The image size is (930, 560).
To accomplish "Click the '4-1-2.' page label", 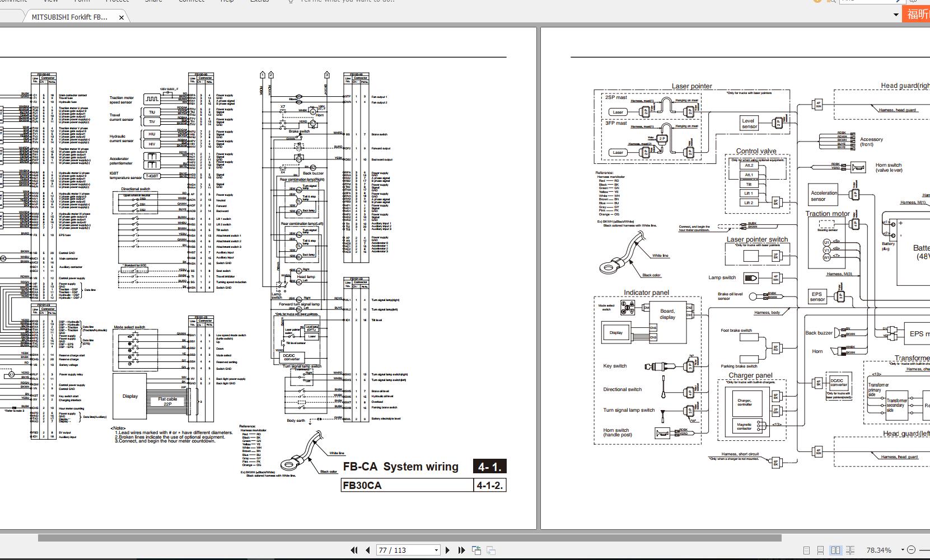I will pyautogui.click(x=489, y=486).
